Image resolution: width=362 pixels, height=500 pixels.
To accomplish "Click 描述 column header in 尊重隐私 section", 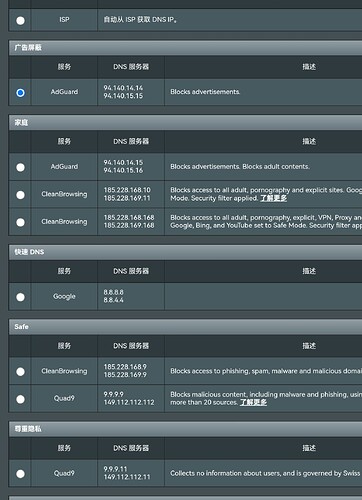I will click(309, 448).
